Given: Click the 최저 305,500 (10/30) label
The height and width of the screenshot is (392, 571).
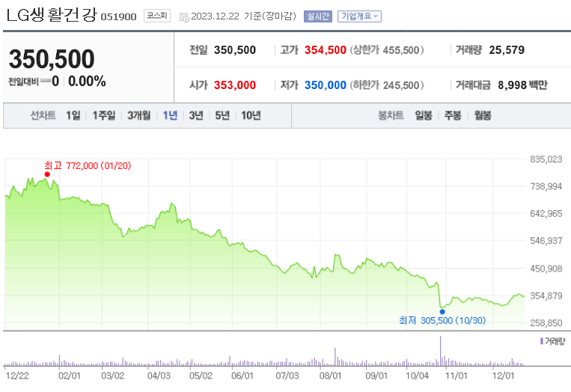Looking at the screenshot, I should tap(442, 321).
